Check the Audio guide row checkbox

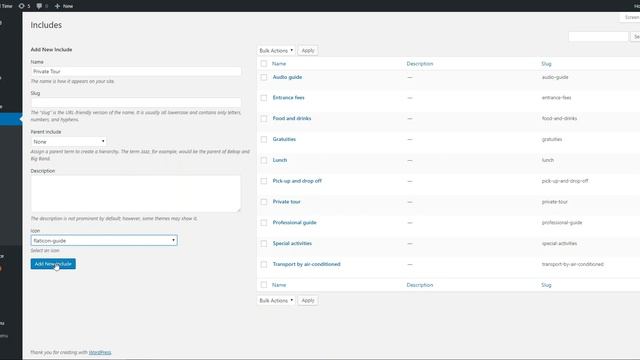(x=264, y=77)
